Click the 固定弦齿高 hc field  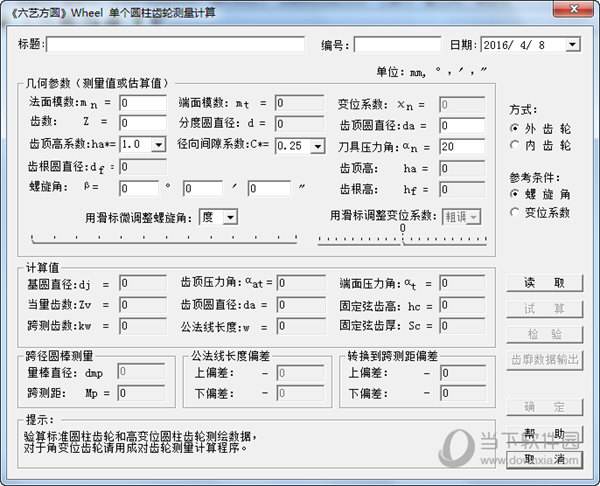pos(462,305)
